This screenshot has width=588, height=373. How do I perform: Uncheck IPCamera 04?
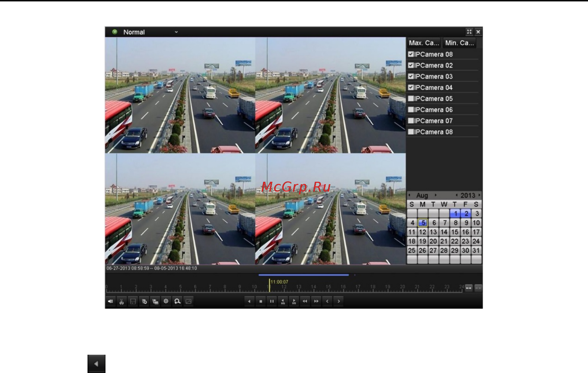click(x=411, y=88)
